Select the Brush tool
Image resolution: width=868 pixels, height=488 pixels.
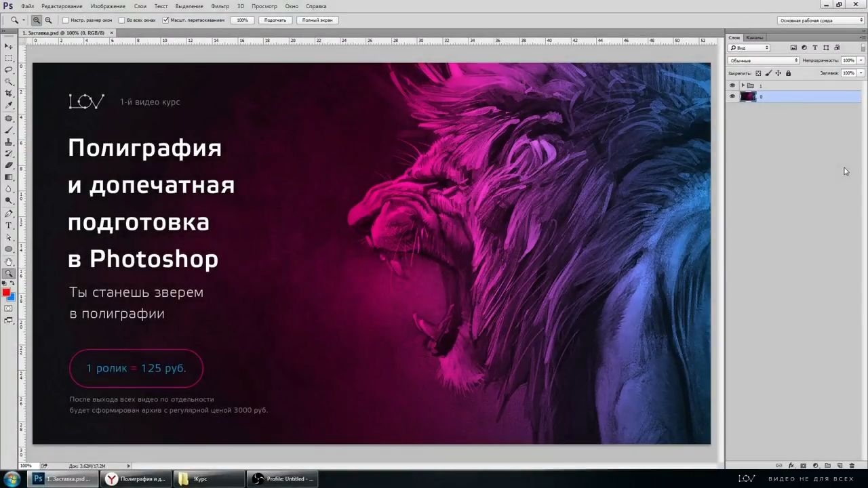9,130
